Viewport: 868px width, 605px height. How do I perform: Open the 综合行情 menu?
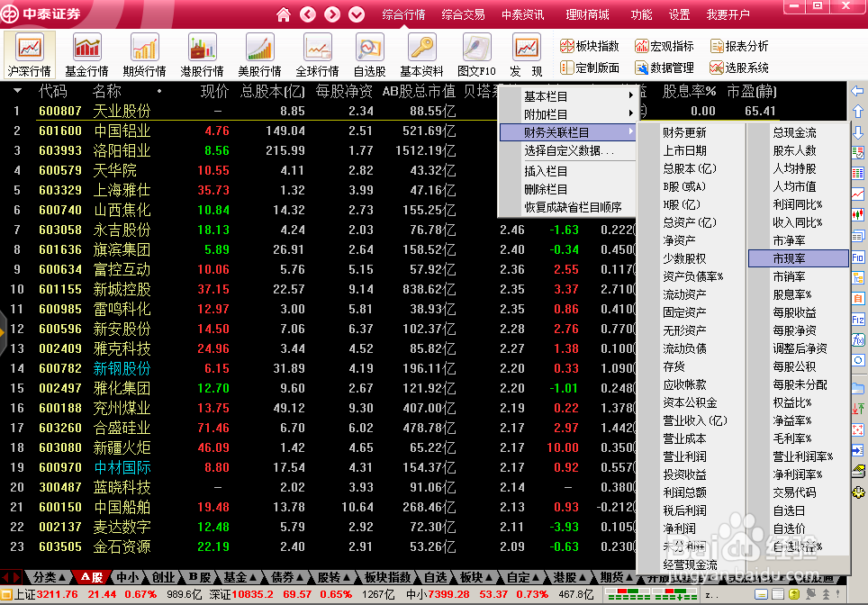point(403,14)
